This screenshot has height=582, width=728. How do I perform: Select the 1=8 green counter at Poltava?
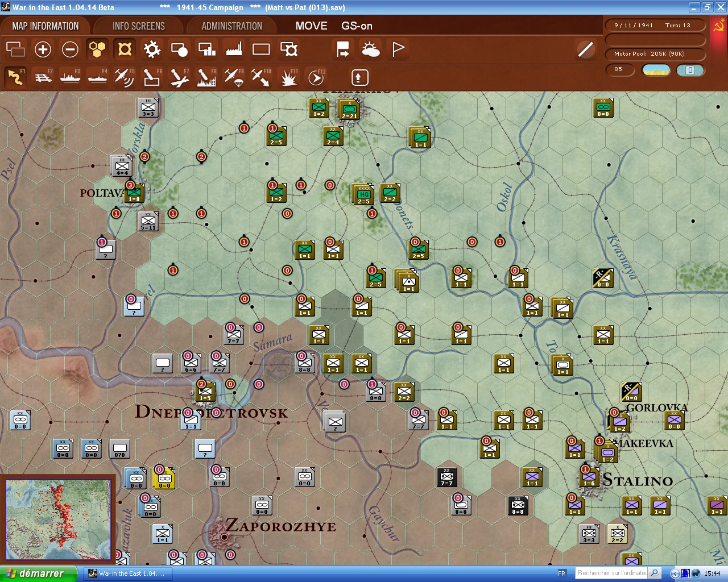click(134, 192)
